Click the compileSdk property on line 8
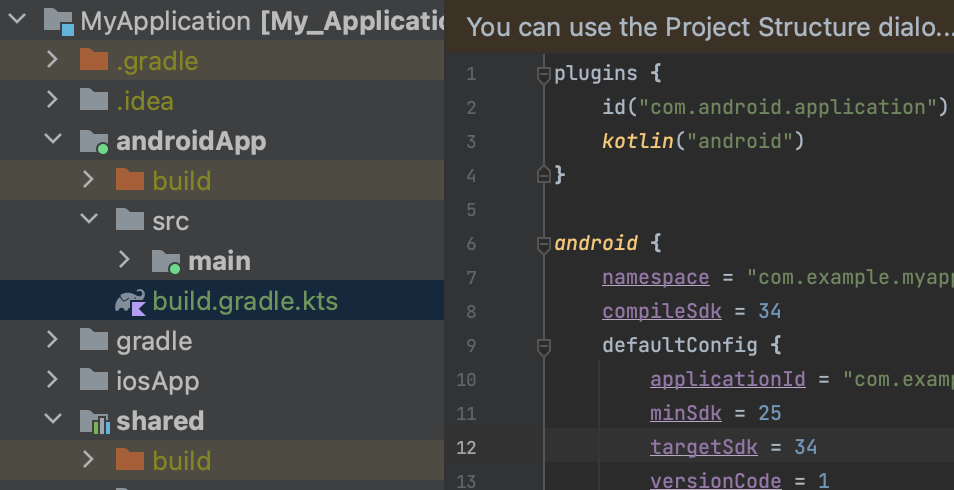 [662, 311]
